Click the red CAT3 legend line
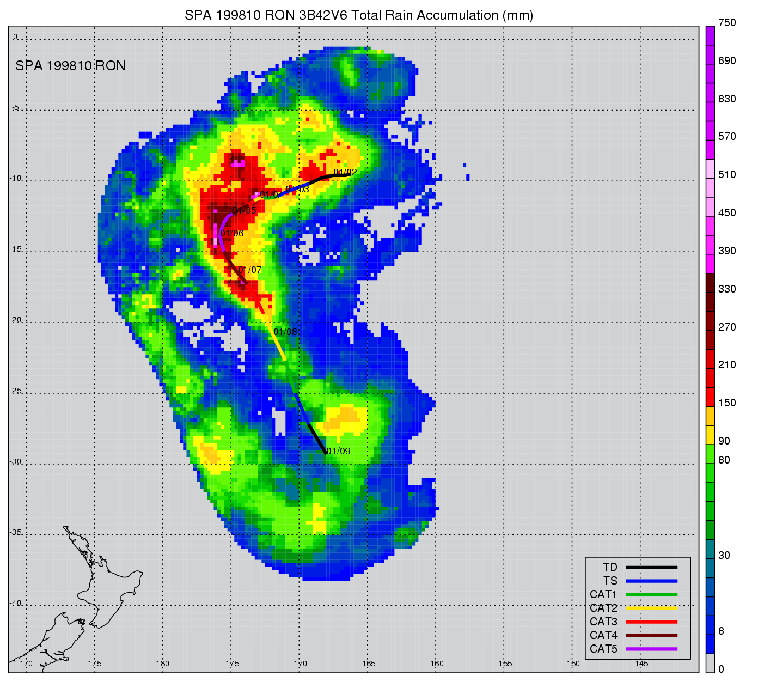The image size is (776, 700). pyautogui.click(x=651, y=622)
